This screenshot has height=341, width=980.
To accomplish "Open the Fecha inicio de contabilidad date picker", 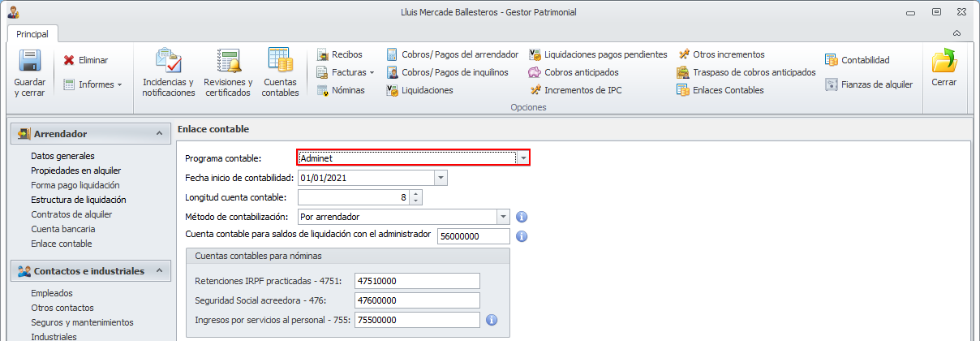I will tap(441, 178).
